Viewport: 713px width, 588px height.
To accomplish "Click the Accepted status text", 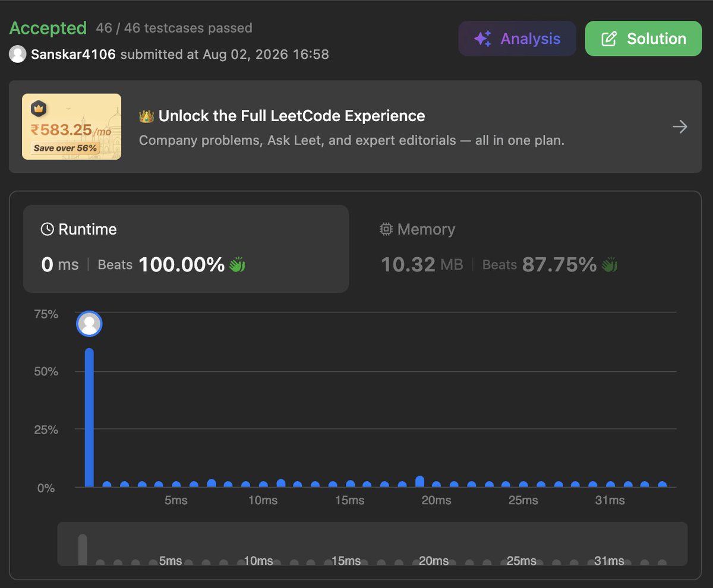I will (48, 28).
